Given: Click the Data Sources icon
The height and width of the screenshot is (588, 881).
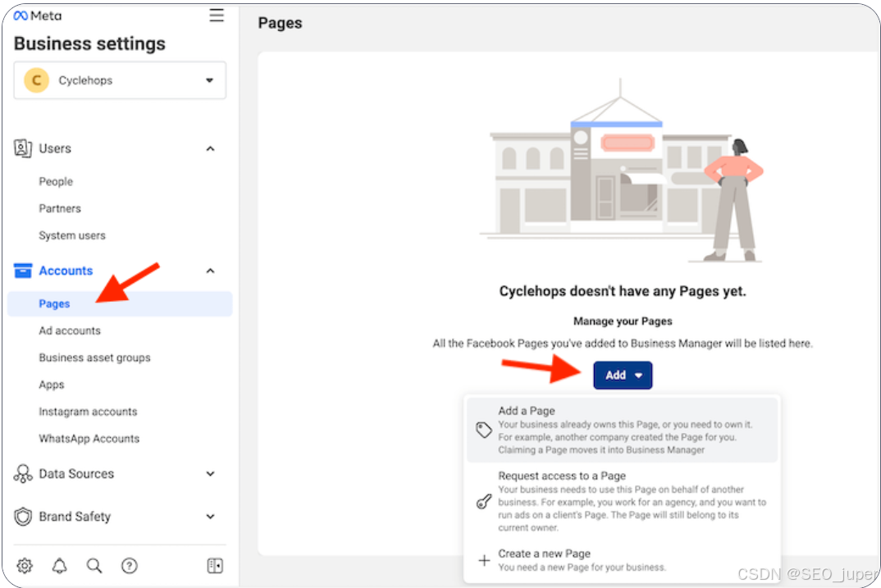Looking at the screenshot, I should 23,474.
